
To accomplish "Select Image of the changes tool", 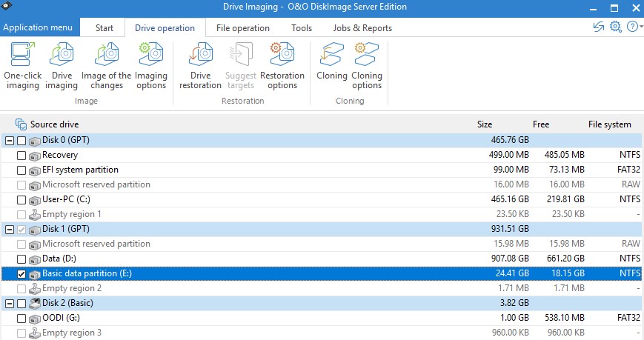I will click(x=106, y=66).
